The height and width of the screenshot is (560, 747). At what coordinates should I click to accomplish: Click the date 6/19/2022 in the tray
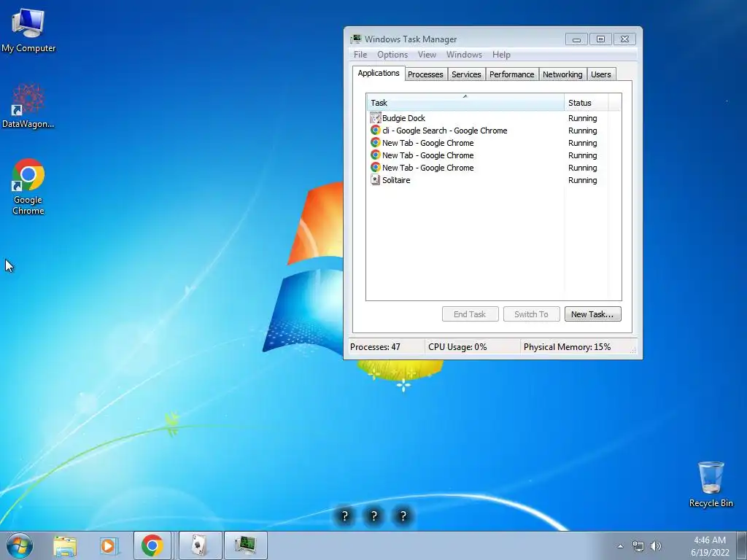pos(710,553)
